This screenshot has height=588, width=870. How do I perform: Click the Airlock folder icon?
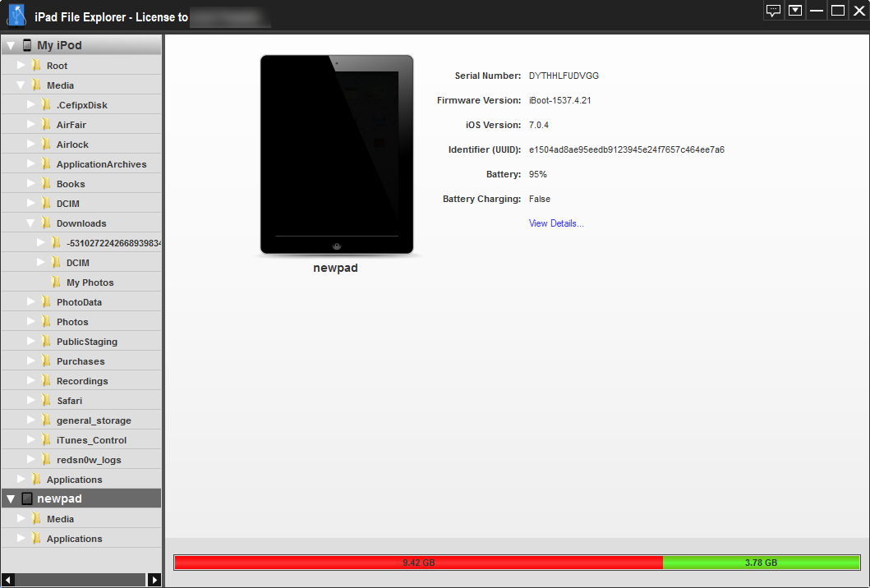(47, 145)
